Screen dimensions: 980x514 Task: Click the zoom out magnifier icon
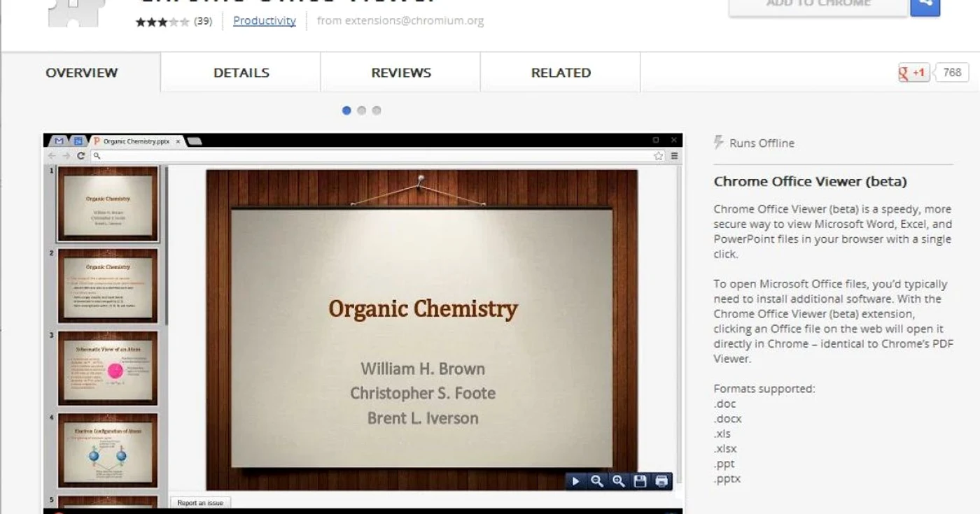coord(596,481)
